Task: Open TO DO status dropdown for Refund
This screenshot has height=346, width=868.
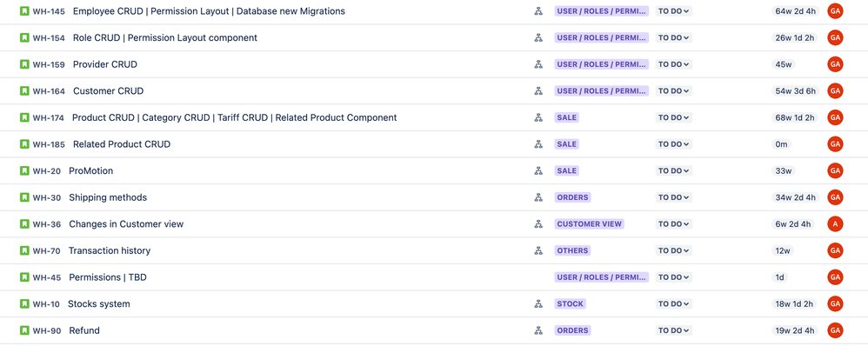Action: tap(674, 330)
